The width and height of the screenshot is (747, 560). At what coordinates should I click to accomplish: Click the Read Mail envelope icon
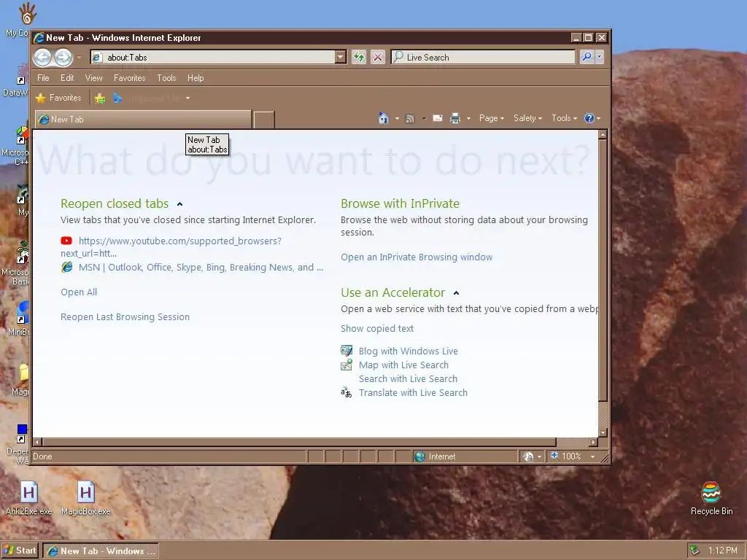tap(438, 118)
